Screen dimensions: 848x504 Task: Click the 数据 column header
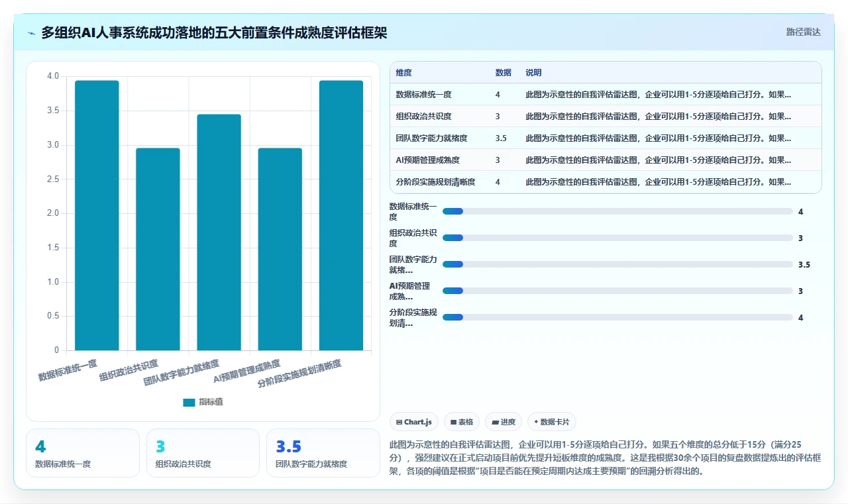503,73
